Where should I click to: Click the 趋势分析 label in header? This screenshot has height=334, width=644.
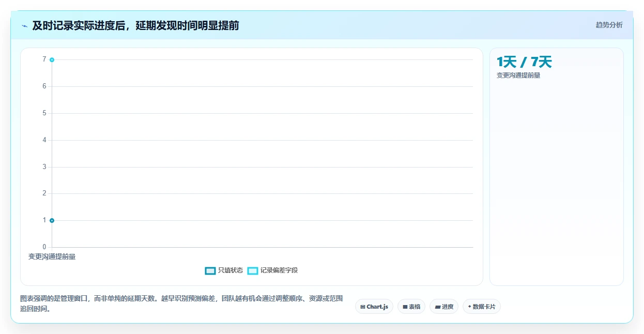click(x=609, y=25)
